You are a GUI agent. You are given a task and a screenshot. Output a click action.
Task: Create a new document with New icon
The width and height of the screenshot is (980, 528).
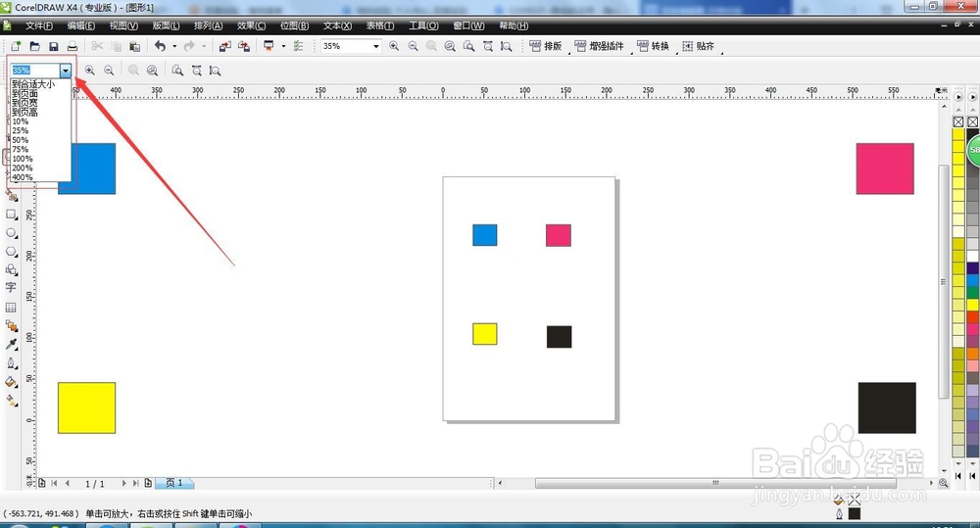coord(16,46)
